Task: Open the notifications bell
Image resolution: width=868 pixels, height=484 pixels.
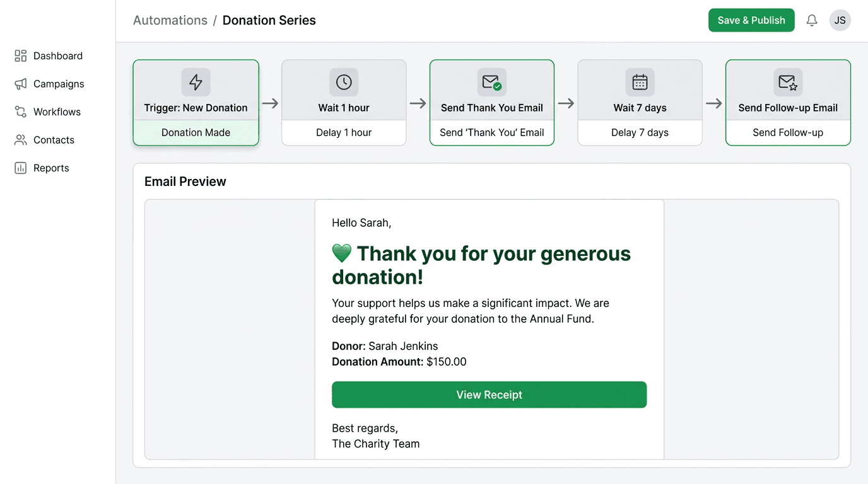Action: 812,20
